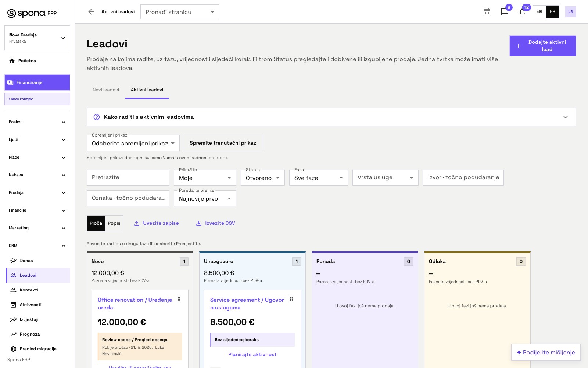Viewport: 588px width, 368px height.
Task: Open the Faza filter dropdown
Action: click(318, 178)
